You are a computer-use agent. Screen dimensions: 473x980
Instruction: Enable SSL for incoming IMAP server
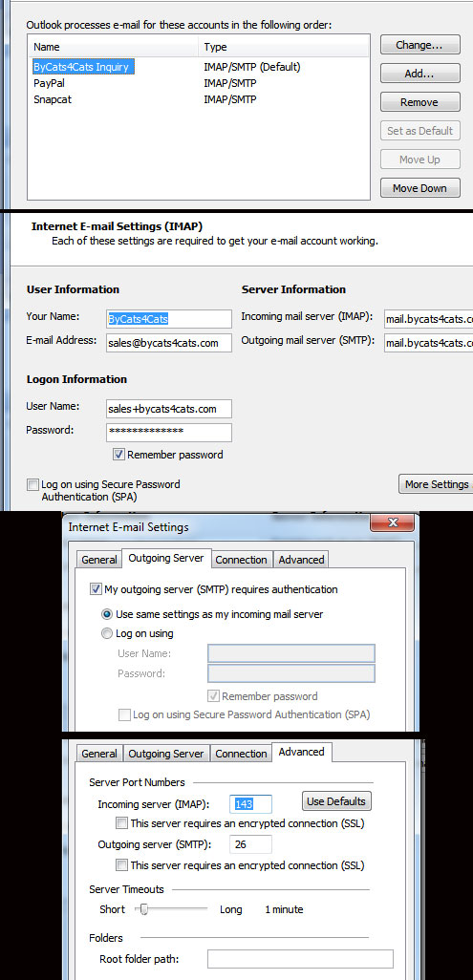pyautogui.click(x=122, y=823)
